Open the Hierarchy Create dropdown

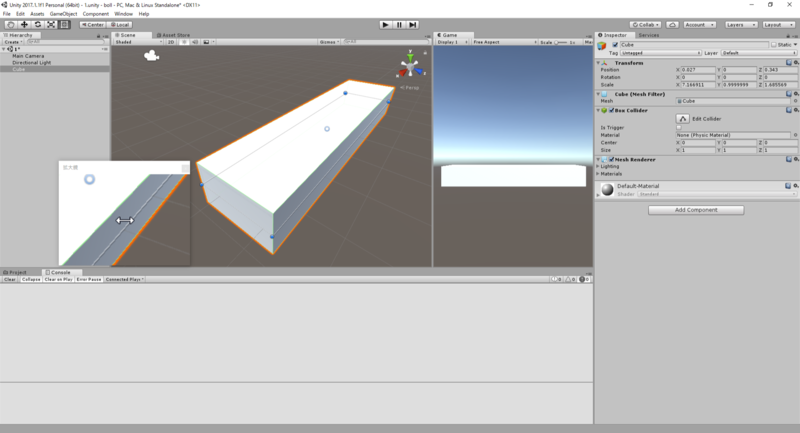click(x=13, y=42)
